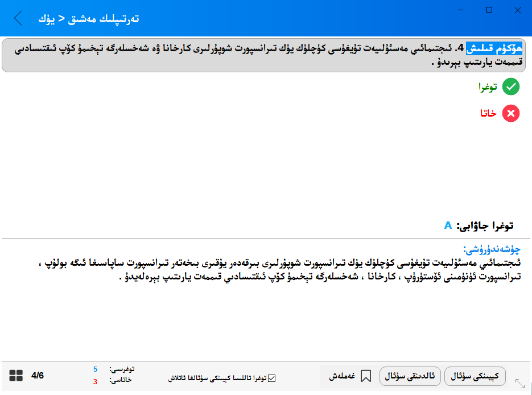Click the correct answer letter A
This screenshot has height=395, width=532.
[448, 226]
